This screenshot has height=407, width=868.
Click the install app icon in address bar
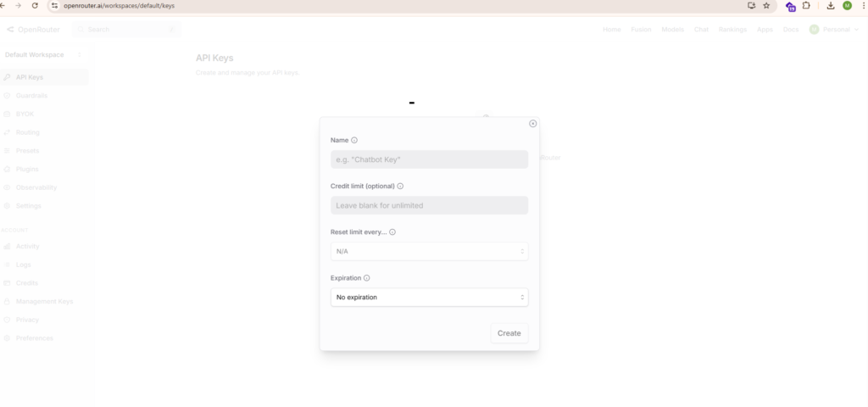751,5
